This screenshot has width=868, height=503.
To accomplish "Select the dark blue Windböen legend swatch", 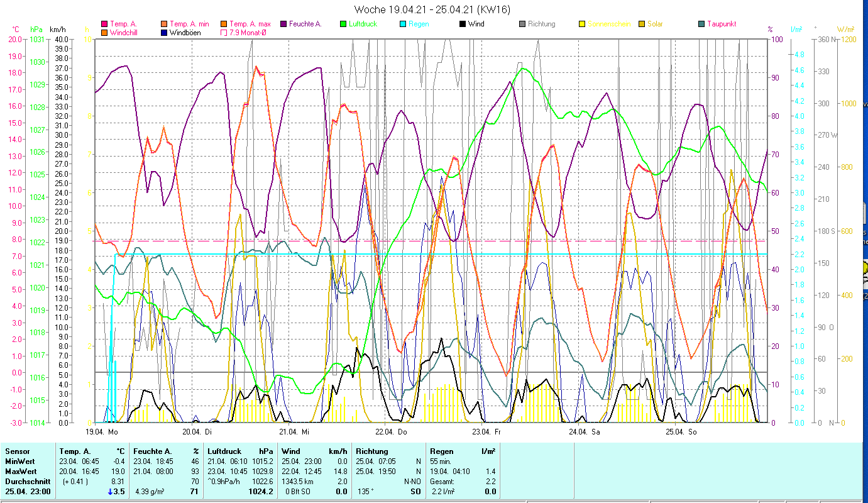I will pos(163,32).
